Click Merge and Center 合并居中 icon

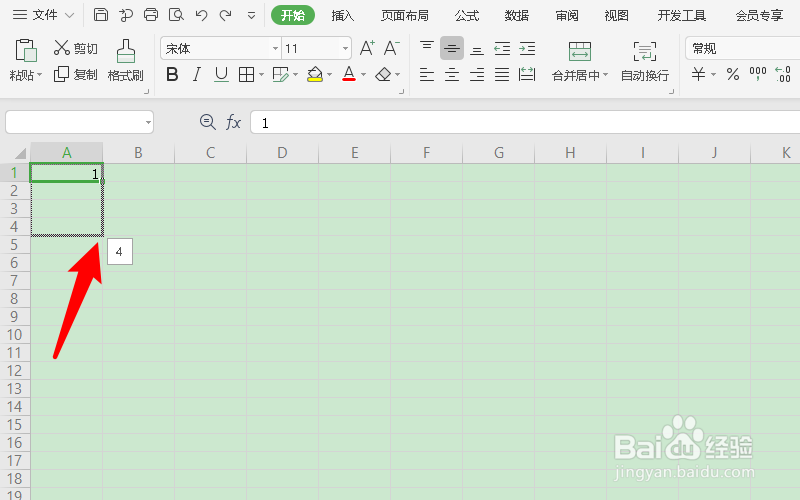pyautogui.click(x=580, y=52)
